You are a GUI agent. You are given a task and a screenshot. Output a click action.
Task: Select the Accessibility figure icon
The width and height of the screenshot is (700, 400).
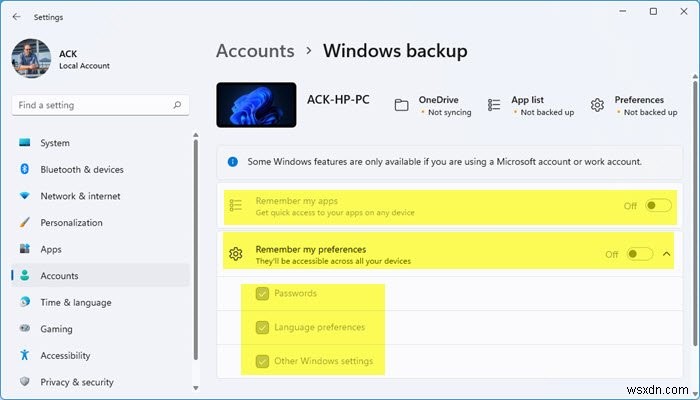tap(25, 355)
